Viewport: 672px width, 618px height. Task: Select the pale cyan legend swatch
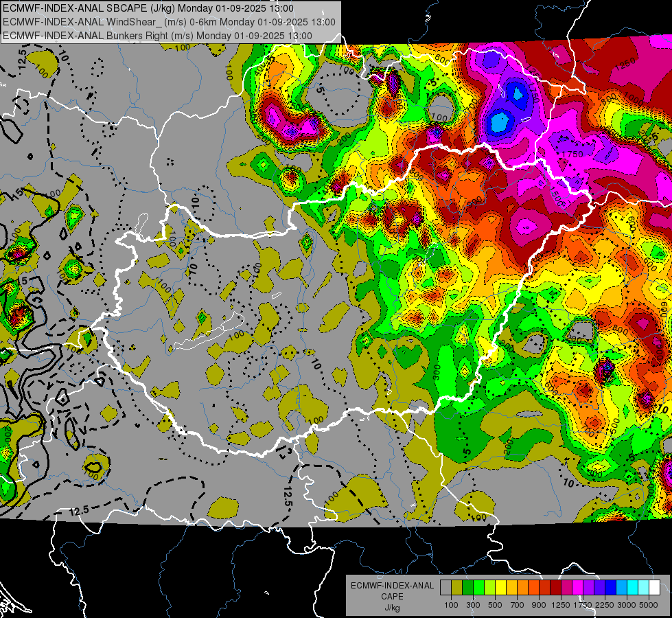point(644,588)
